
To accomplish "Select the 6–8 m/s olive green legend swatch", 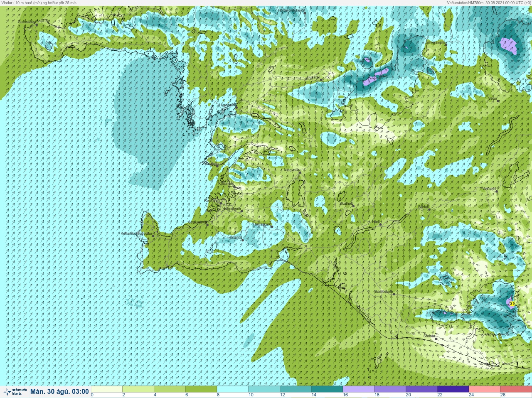I will (x=201, y=389).
